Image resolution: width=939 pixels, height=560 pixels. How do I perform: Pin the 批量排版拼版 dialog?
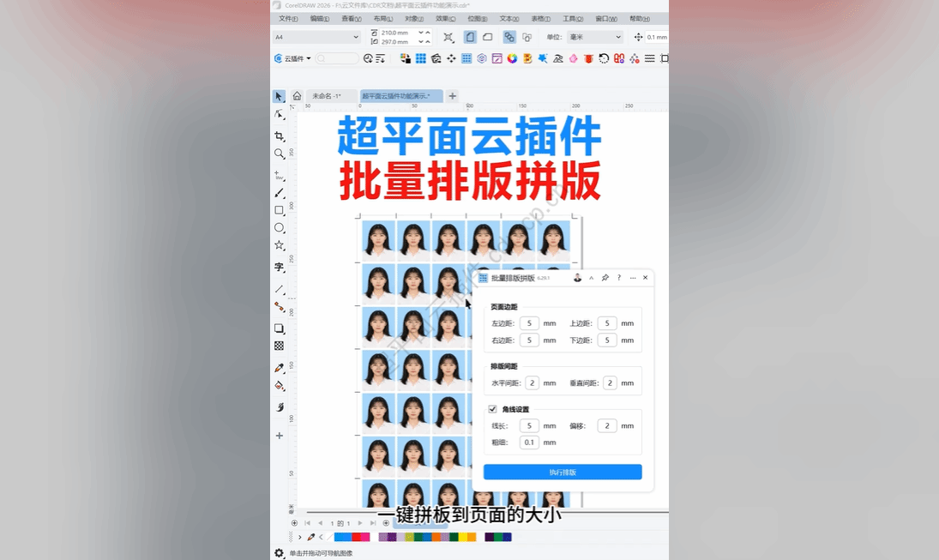pyautogui.click(x=605, y=278)
